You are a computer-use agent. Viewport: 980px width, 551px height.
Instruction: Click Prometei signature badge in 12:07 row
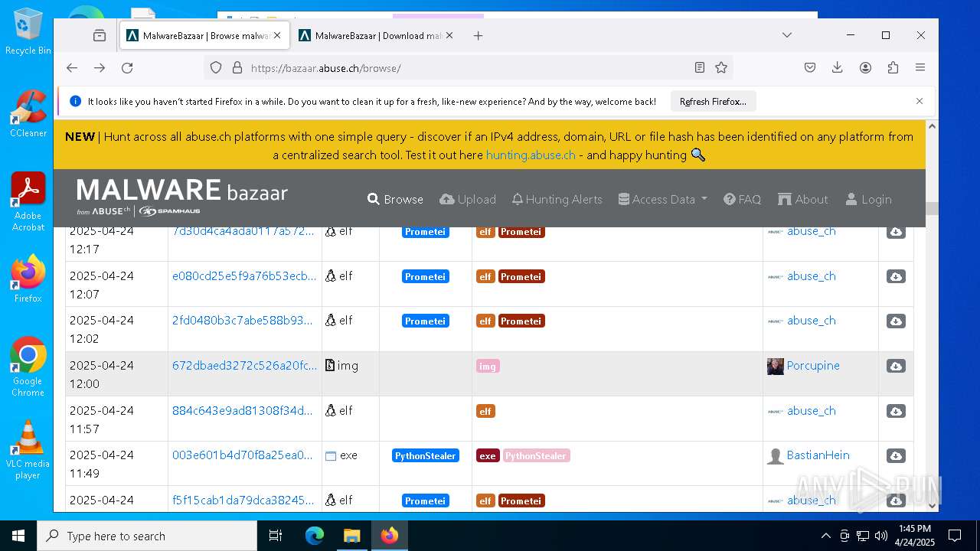425,276
